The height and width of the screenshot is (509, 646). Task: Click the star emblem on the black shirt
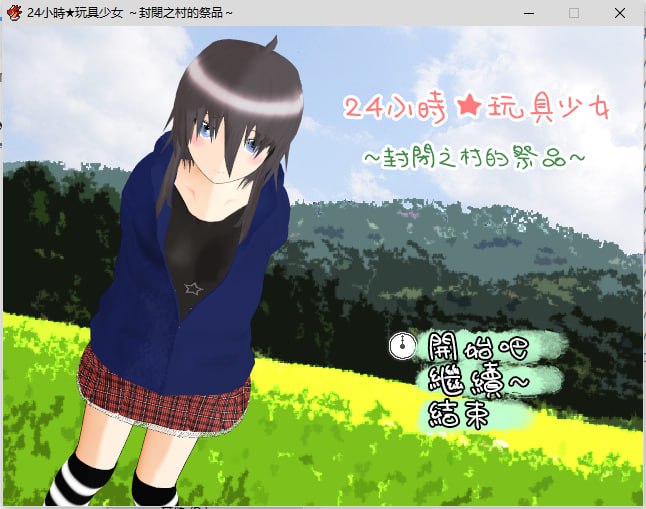(x=195, y=288)
